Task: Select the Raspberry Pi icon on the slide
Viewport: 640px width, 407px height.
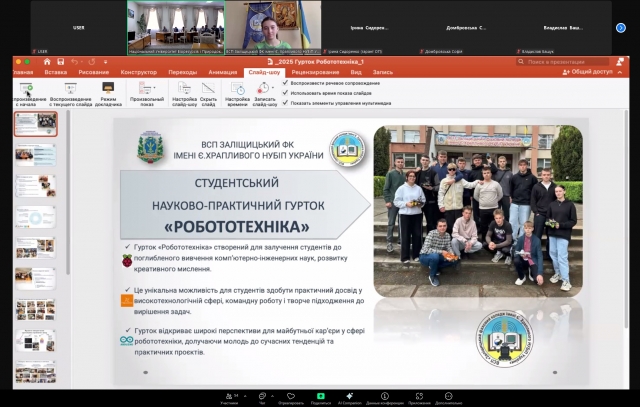Action: click(127, 261)
